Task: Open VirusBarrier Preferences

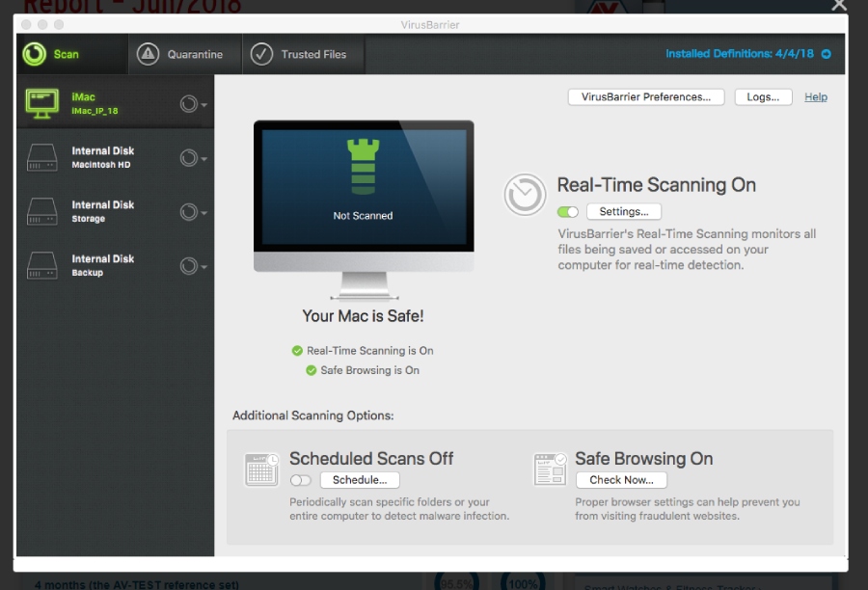Action: (646, 96)
